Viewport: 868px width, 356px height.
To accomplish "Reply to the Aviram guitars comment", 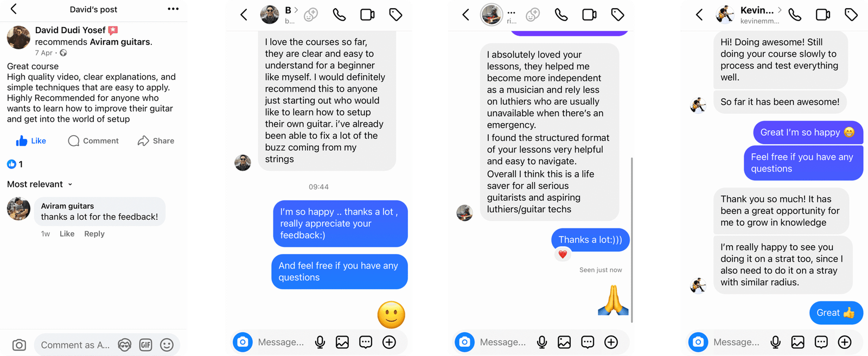I will [x=94, y=234].
